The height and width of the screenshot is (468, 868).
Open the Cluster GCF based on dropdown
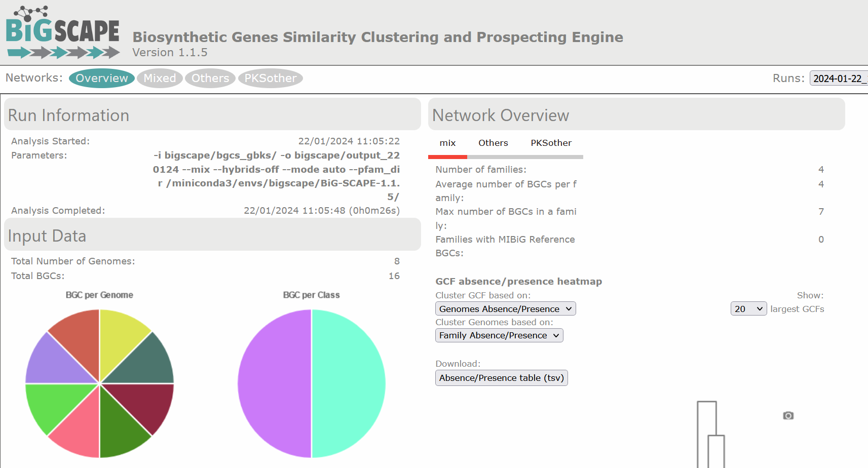point(505,308)
